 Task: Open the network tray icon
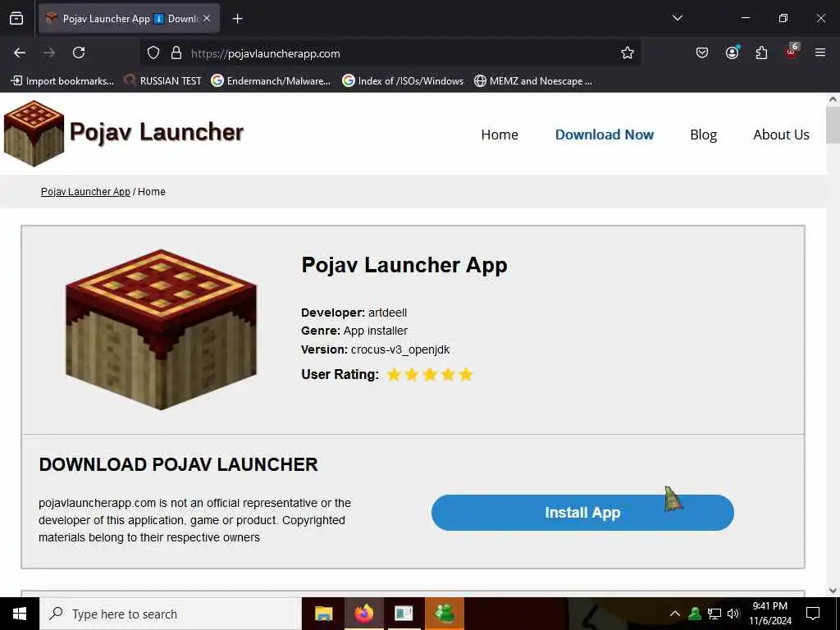point(714,614)
